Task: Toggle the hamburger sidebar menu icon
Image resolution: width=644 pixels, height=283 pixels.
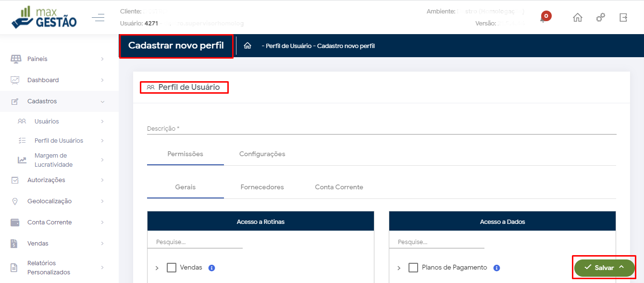Action: 98,18
